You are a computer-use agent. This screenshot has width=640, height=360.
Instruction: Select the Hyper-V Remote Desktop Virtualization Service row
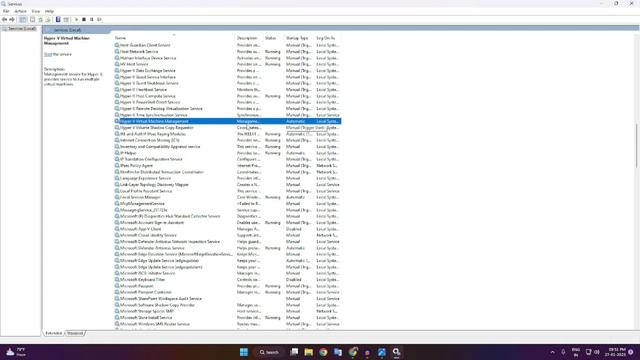click(x=227, y=109)
